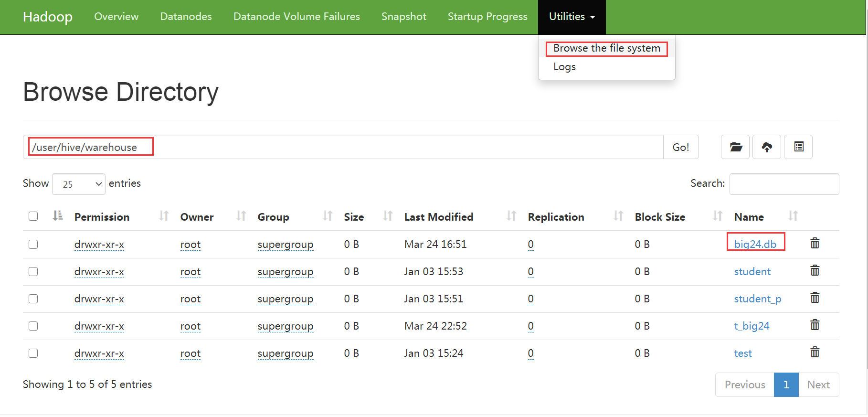Click the Next pagination button
Screen dimensions: 868x417
coord(818,385)
